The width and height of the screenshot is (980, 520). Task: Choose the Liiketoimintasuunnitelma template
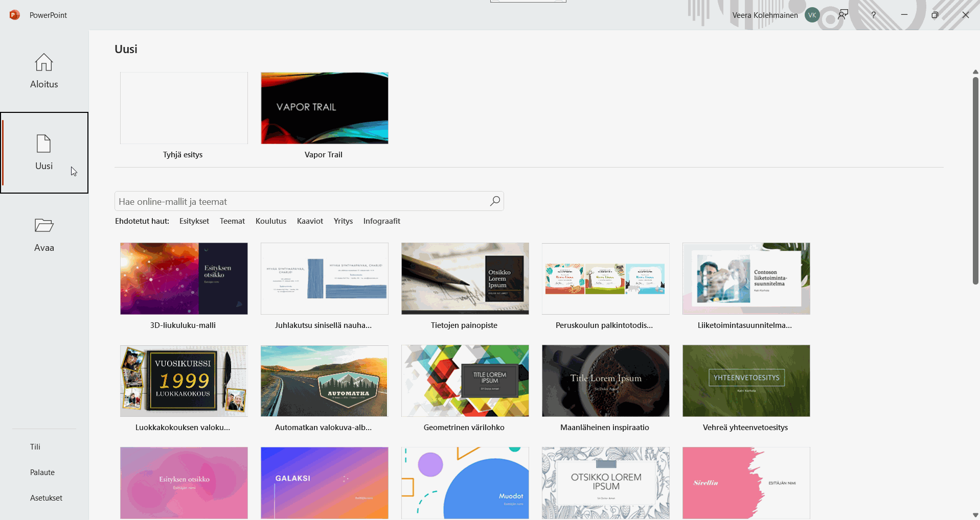746,278
